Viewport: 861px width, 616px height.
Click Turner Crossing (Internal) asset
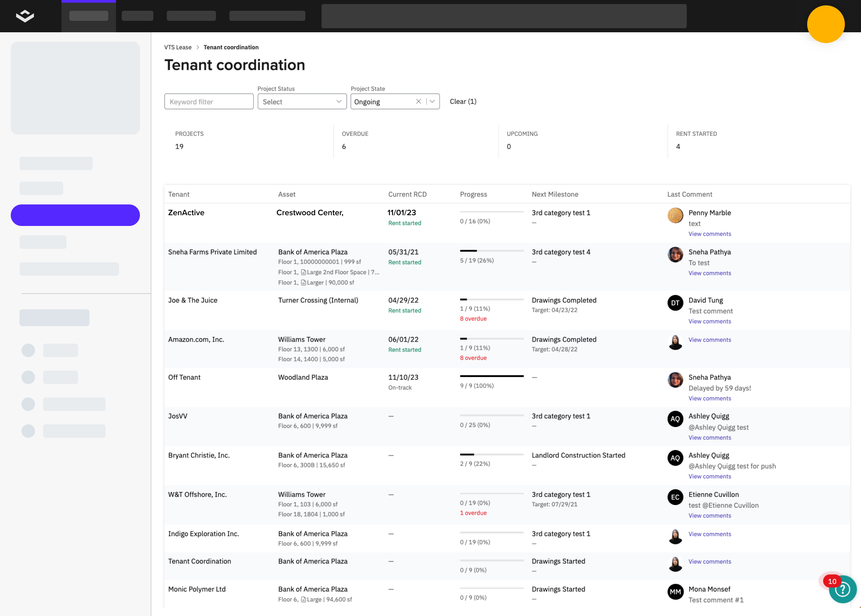(x=318, y=300)
